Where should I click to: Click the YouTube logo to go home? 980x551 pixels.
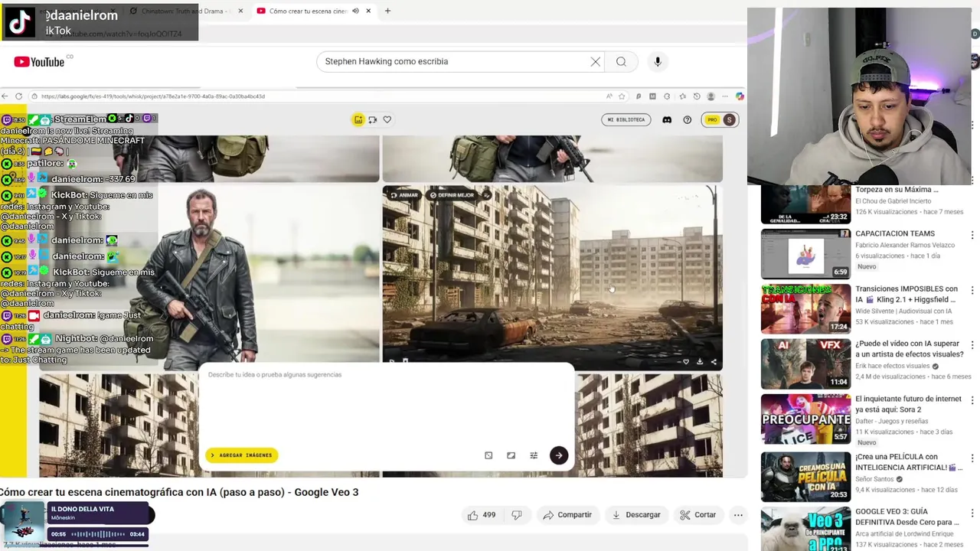click(x=39, y=62)
